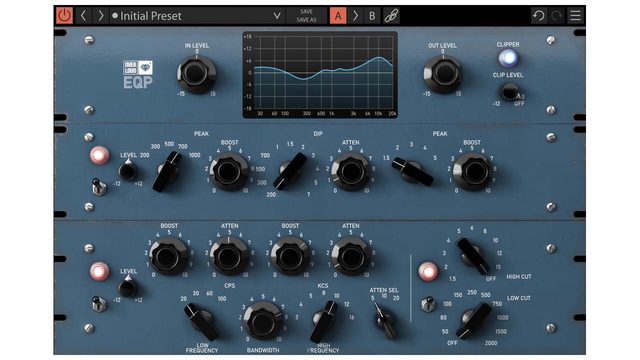Flip the bottom-left section toggle switch
The height and width of the screenshot is (360, 640).
tap(98, 304)
